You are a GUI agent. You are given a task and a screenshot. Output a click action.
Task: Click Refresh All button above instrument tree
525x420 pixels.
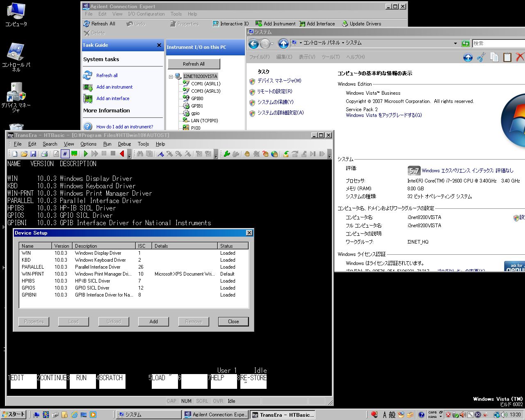[194, 64]
